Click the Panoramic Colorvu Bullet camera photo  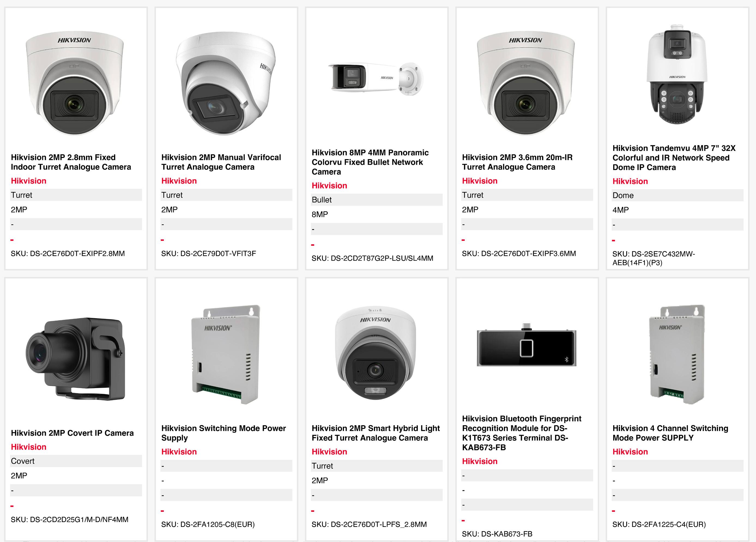(376, 79)
